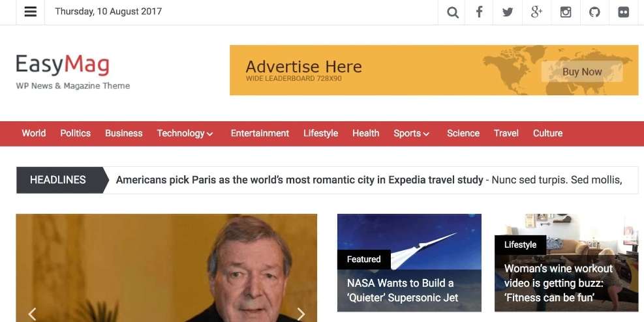Open the Twitter social icon
The height and width of the screenshot is (322, 644).
[x=508, y=12]
